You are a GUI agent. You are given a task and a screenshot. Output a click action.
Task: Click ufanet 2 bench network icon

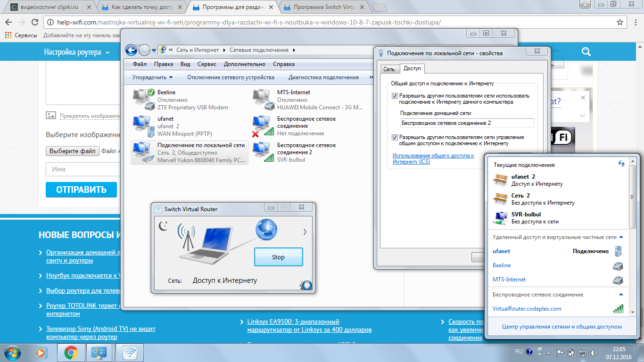pos(500,180)
